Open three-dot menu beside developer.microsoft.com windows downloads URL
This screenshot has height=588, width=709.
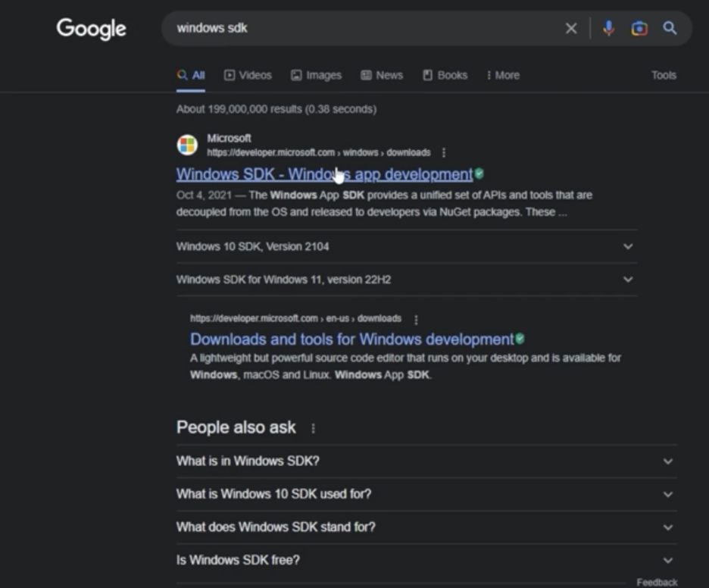(x=444, y=153)
